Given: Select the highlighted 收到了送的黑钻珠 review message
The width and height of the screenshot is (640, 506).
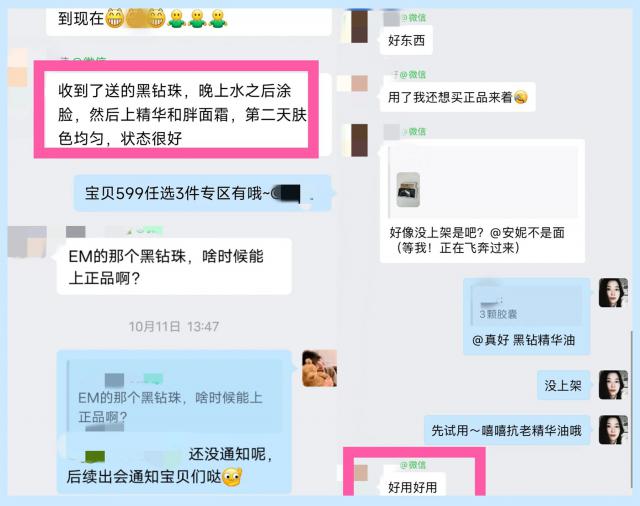Looking at the screenshot, I should click(176, 109).
